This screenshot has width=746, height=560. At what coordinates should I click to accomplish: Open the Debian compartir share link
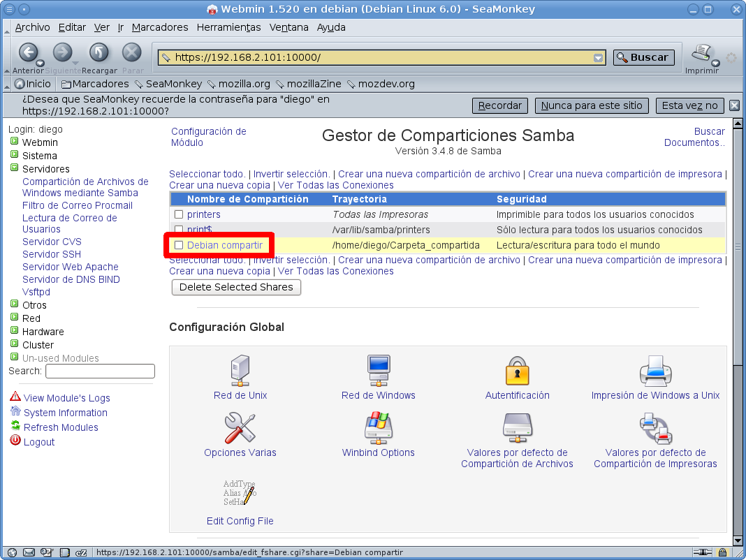pyautogui.click(x=224, y=245)
